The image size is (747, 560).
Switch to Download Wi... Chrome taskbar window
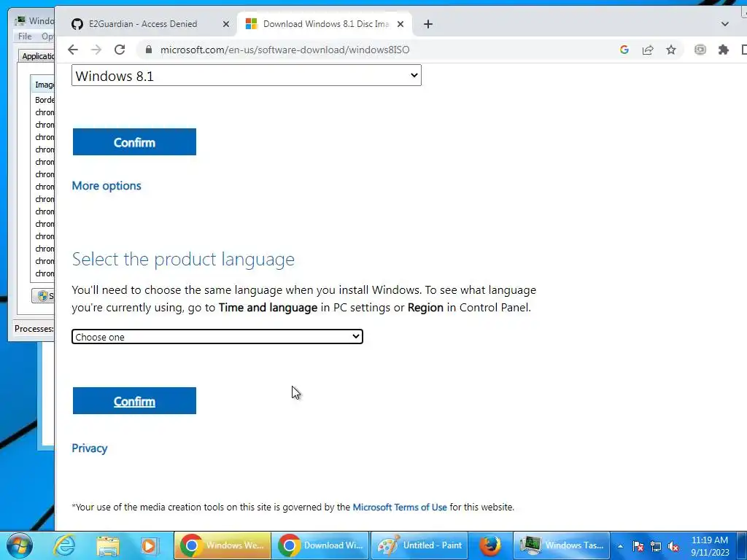[321, 545]
